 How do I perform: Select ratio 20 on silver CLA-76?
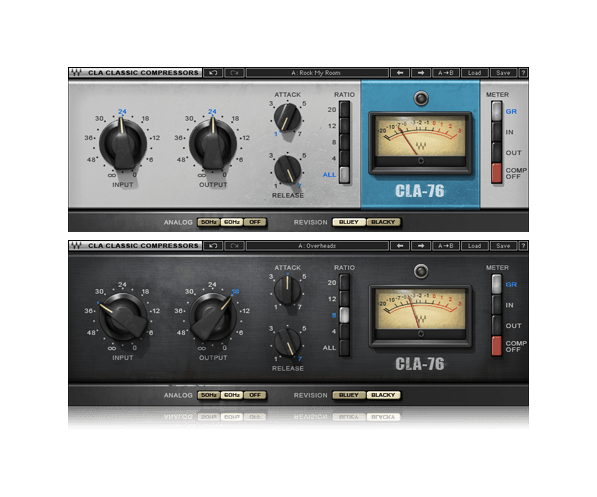(345, 109)
